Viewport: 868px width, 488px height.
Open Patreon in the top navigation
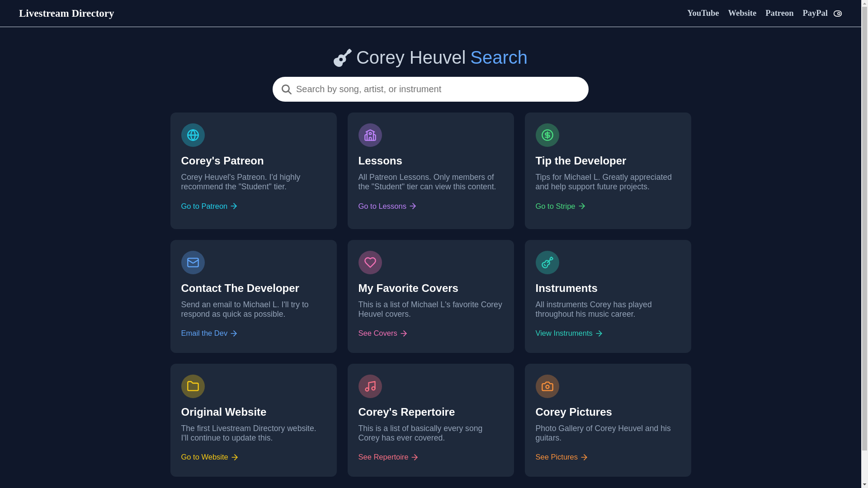[779, 13]
